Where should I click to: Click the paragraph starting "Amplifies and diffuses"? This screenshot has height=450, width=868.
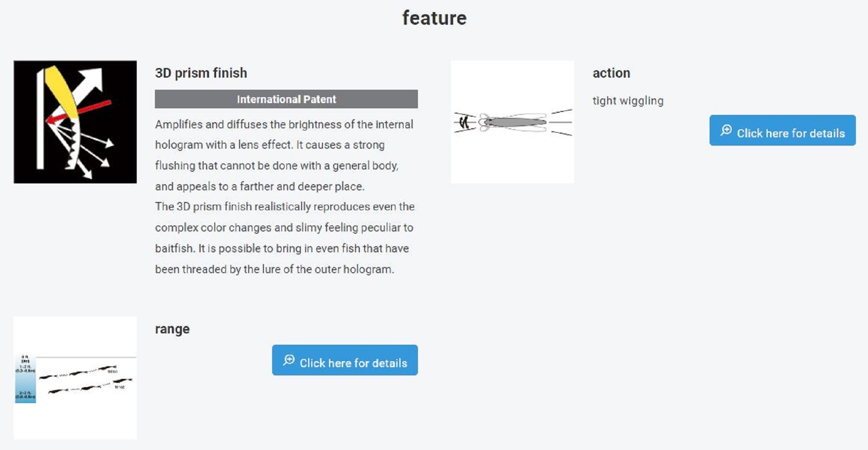(x=284, y=155)
